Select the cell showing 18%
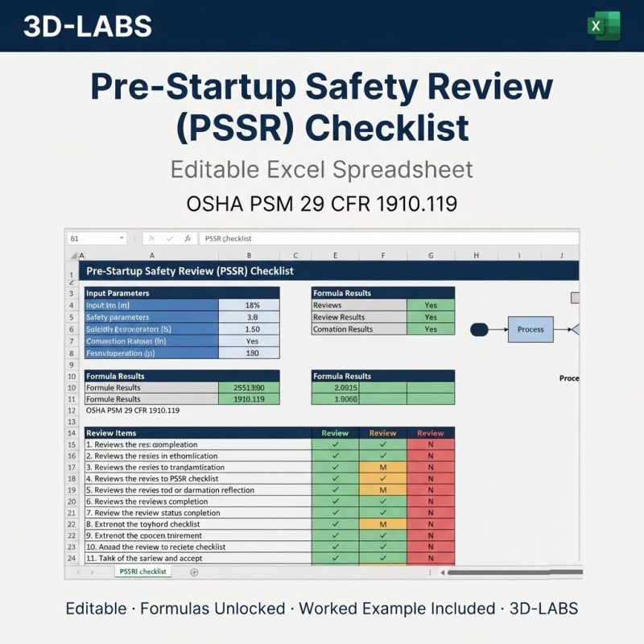The width and height of the screenshot is (644, 644). click(x=249, y=305)
